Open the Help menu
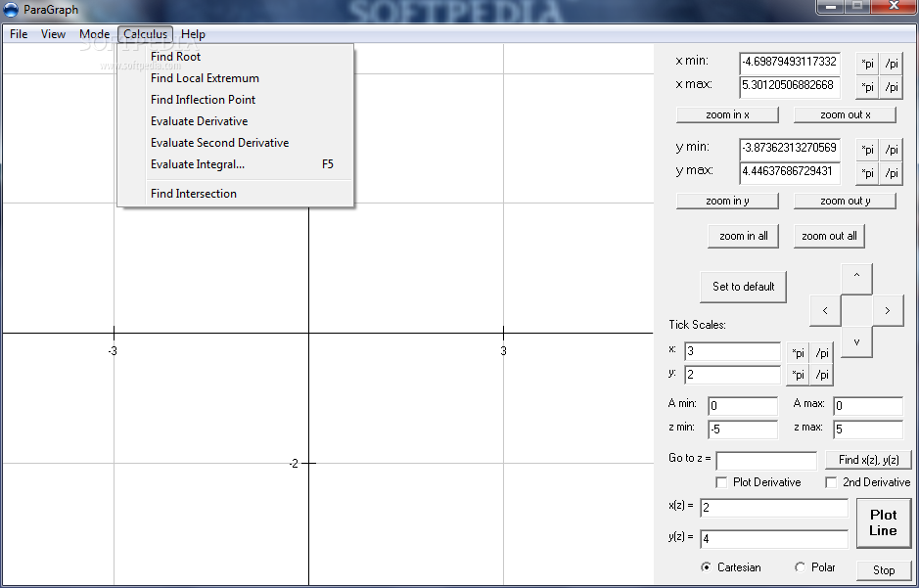The image size is (919, 588). [193, 34]
